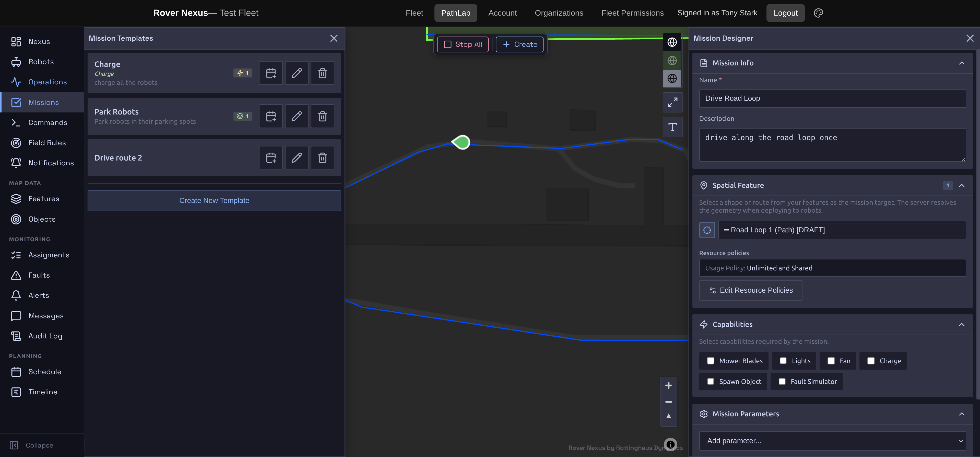980x457 pixels.
Task: Select the highlighted bottom globe layer
Action: tap(672, 78)
